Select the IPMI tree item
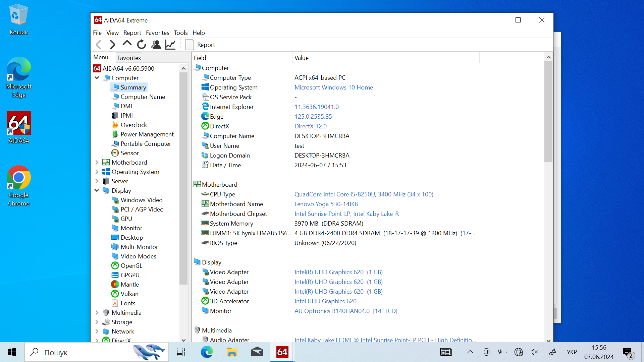The height and width of the screenshot is (362, 644). click(126, 115)
